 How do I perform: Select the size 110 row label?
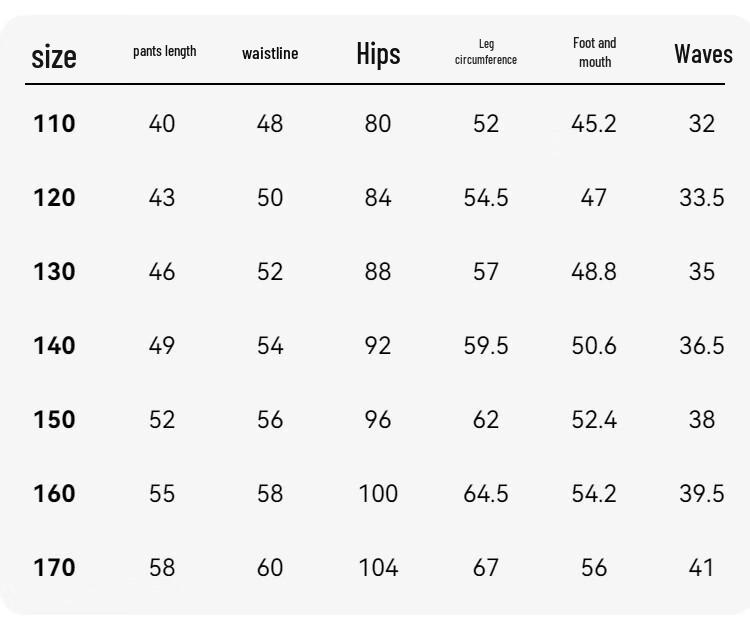pyautogui.click(x=54, y=124)
